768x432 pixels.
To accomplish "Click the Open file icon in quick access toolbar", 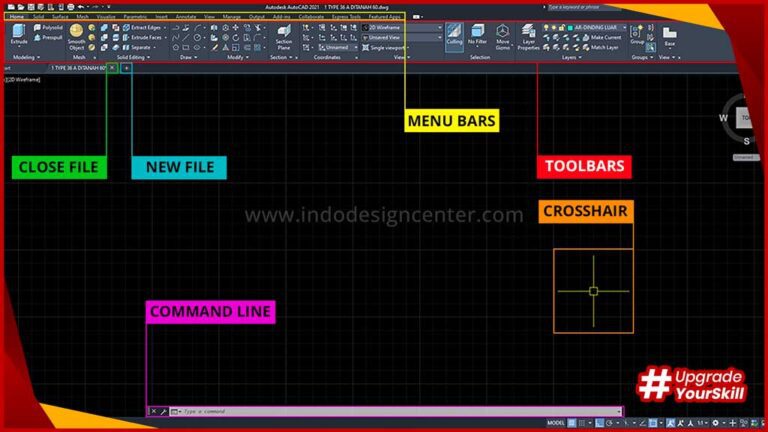I will coord(21,7).
